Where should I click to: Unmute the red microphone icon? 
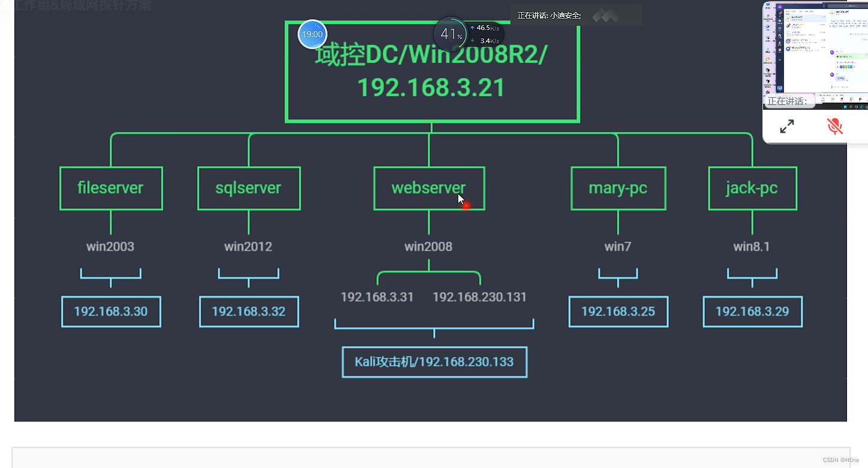coord(836,126)
